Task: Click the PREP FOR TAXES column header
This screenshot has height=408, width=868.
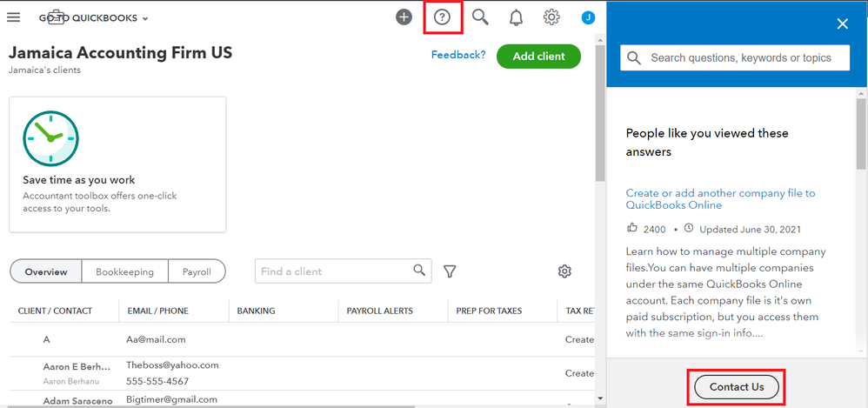Action: [x=489, y=311]
